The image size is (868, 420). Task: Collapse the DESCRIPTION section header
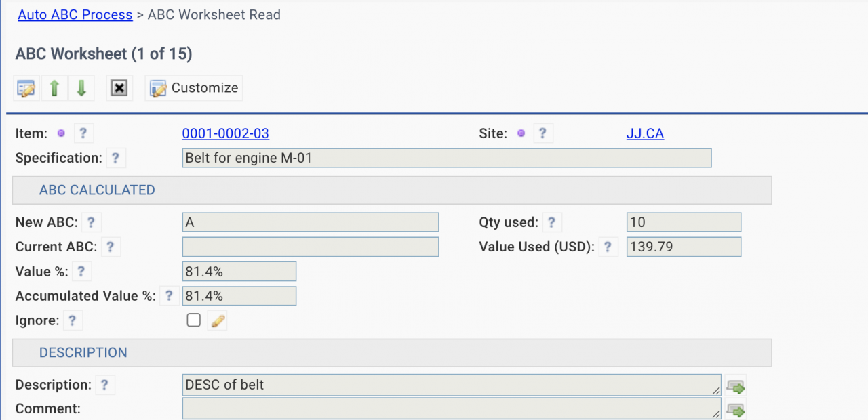[83, 353]
